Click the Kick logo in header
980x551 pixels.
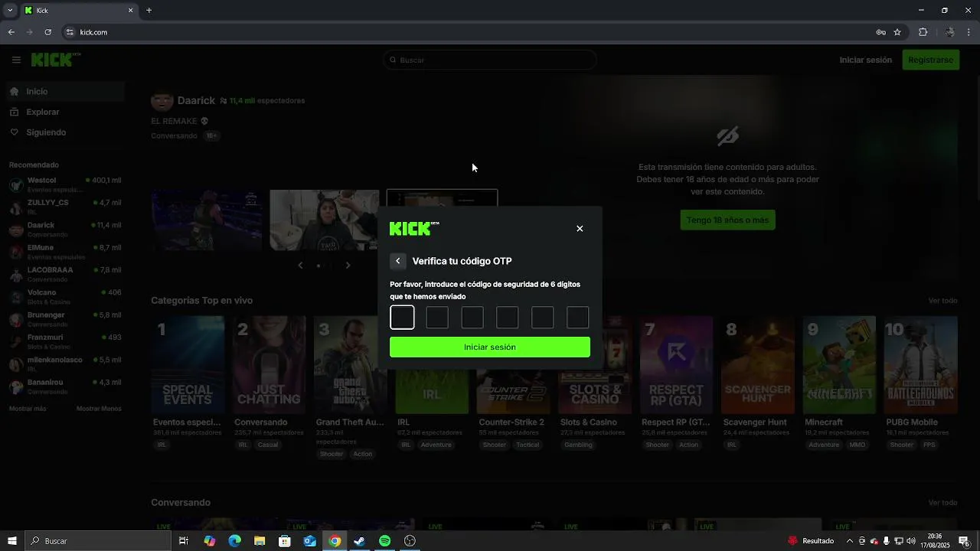[56, 60]
